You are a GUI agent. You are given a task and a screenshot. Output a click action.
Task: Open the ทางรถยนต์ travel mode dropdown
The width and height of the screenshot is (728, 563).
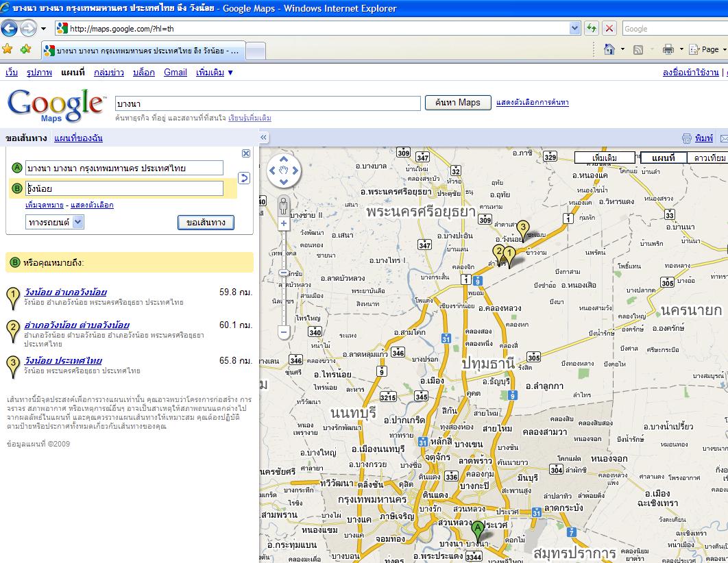click(54, 222)
